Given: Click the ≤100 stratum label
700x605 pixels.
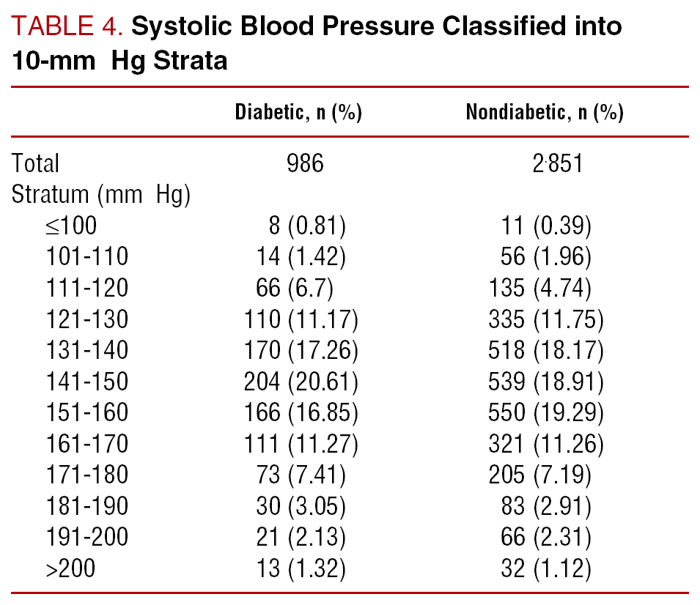Looking at the screenshot, I should point(70,225).
